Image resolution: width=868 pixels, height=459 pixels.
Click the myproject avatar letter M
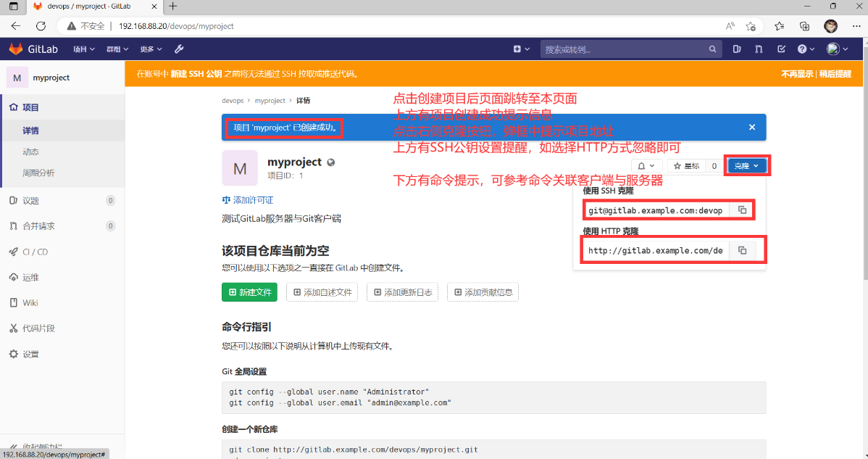click(240, 168)
